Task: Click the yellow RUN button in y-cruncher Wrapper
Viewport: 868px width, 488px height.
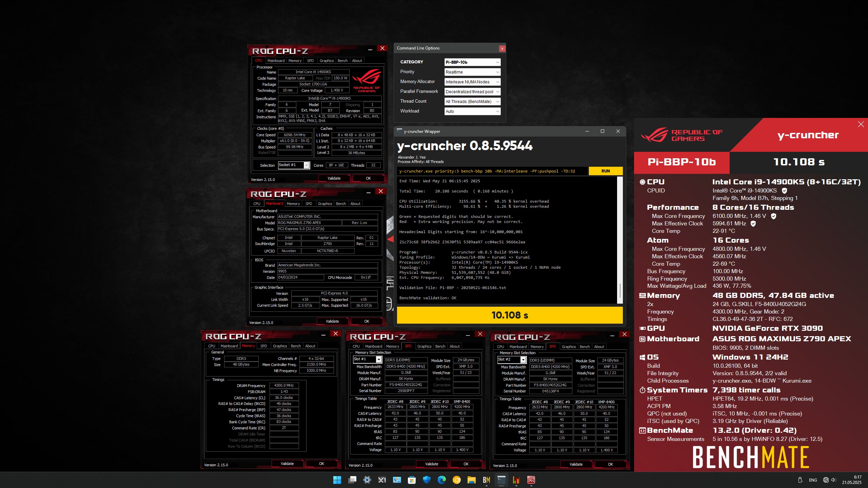Action: (606, 171)
